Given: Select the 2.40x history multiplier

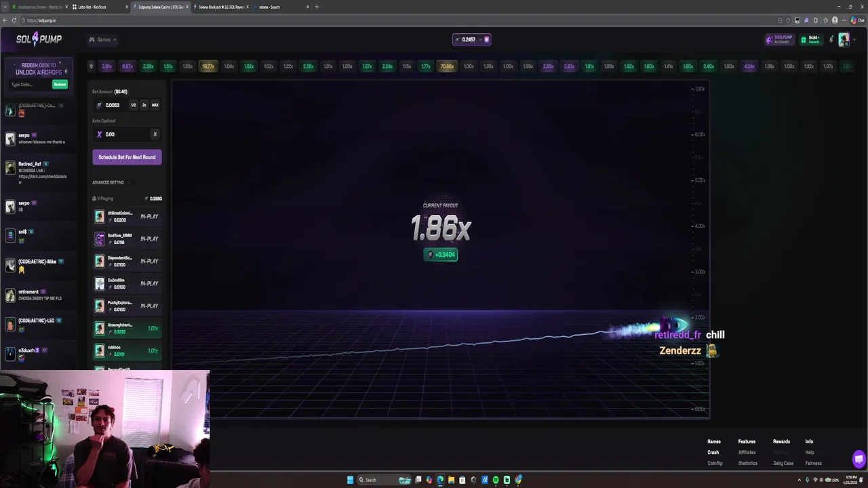Looking at the screenshot, I should pos(709,66).
